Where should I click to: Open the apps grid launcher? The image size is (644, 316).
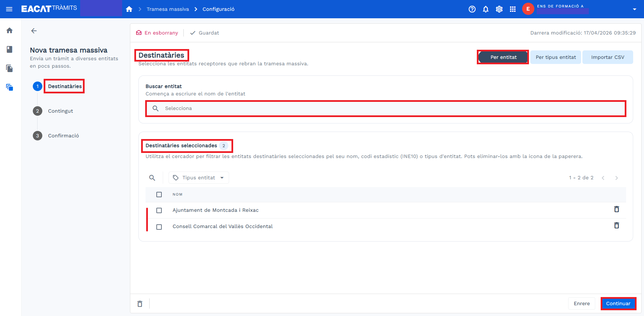pos(513,9)
